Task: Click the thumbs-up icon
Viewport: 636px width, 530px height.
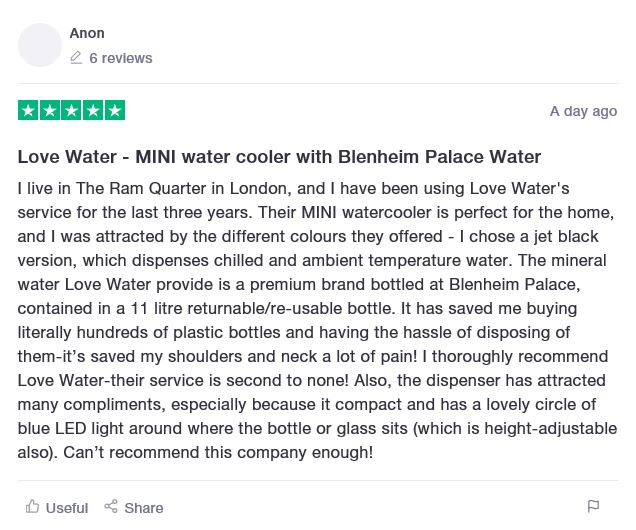Action: click(x=33, y=507)
